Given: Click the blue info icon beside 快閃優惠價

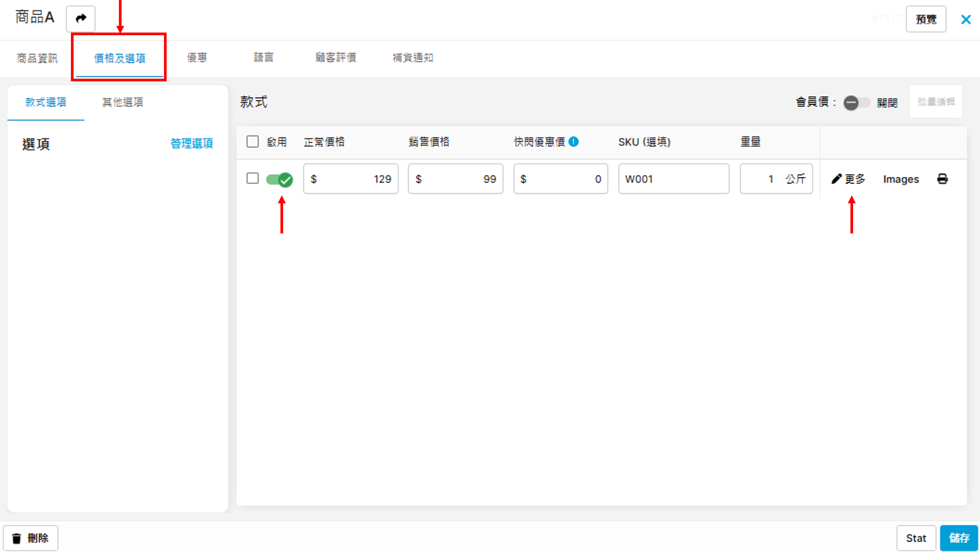Looking at the screenshot, I should tap(573, 142).
